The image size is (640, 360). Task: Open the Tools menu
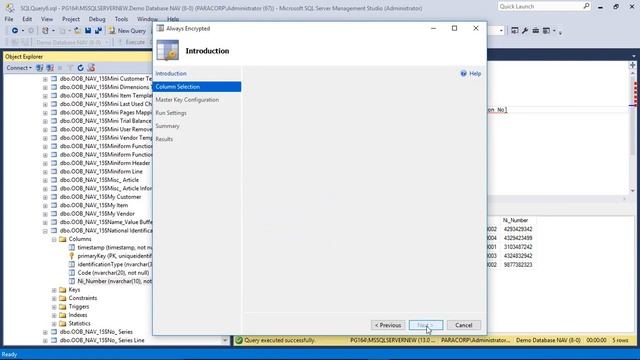pyautogui.click(x=121, y=19)
